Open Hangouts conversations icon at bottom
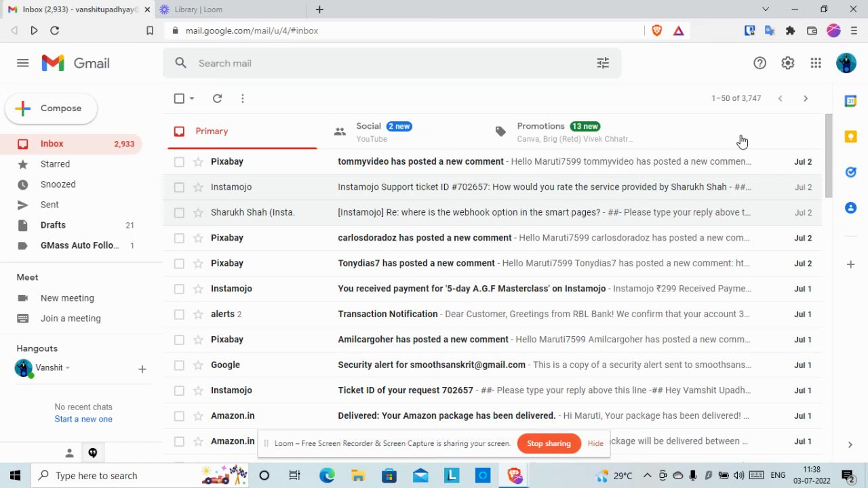The height and width of the screenshot is (488, 868). click(93, 453)
